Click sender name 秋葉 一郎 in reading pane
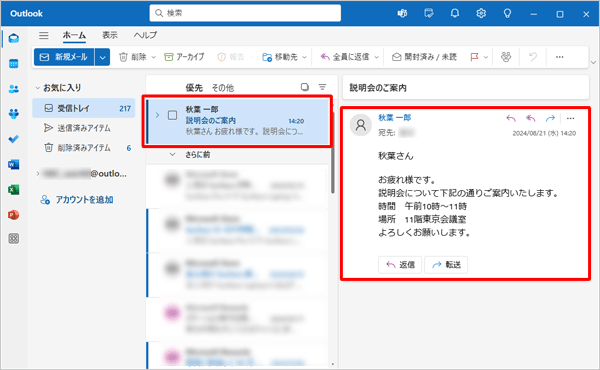Viewport: 600px width, 370px height. pos(395,118)
